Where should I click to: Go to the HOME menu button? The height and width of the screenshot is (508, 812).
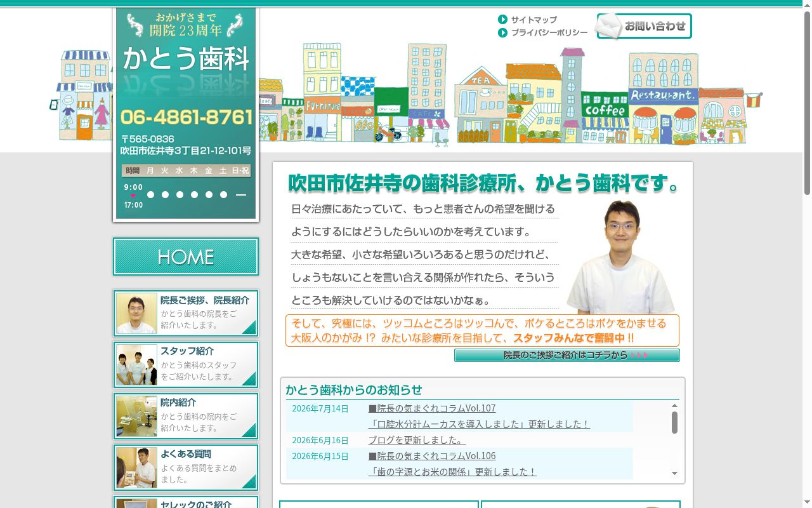point(186,257)
